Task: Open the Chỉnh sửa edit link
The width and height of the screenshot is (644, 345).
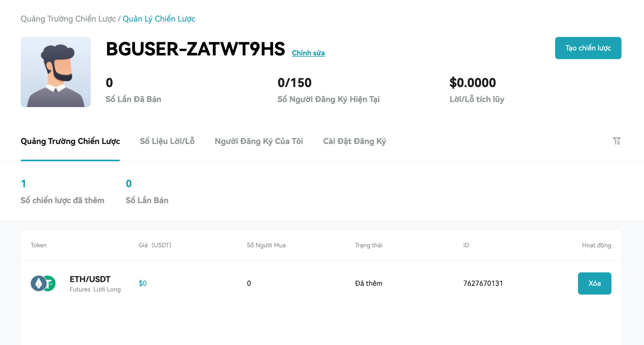Action: coord(308,53)
